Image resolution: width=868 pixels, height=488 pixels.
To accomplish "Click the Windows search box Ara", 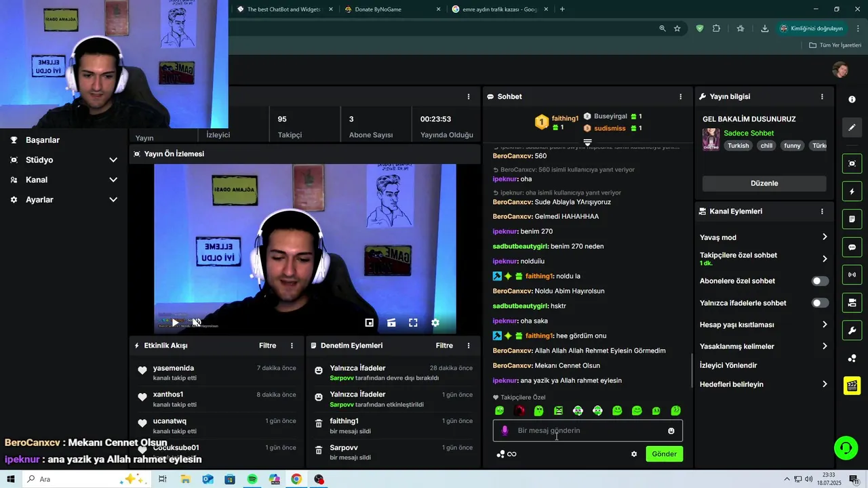I will click(85, 479).
